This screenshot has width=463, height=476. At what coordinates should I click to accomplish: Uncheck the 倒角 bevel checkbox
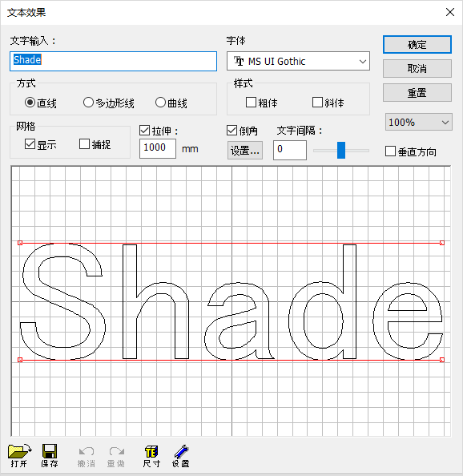tap(232, 131)
